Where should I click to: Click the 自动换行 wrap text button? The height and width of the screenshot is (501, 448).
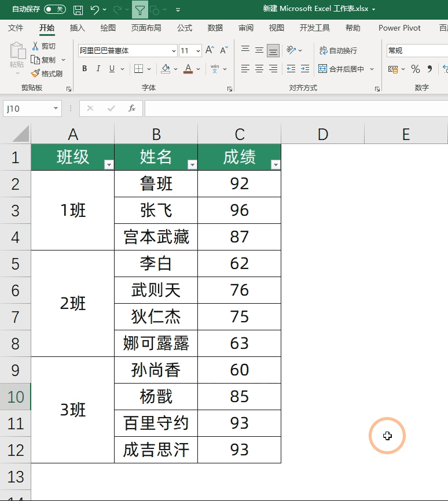click(338, 51)
